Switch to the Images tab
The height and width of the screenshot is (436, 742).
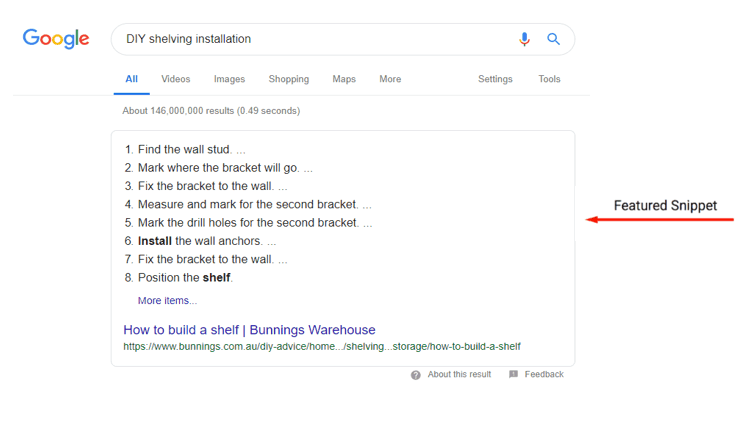229,79
